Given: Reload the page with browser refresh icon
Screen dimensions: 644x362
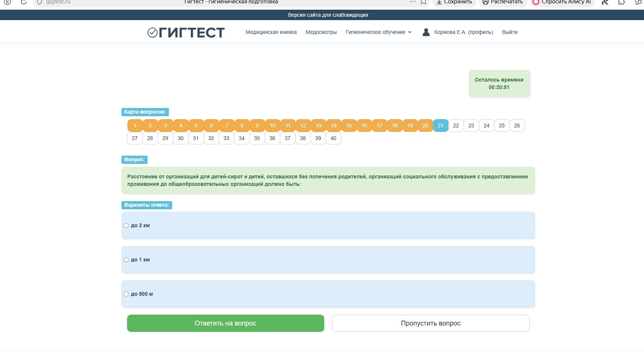Looking at the screenshot, I should [23, 2].
